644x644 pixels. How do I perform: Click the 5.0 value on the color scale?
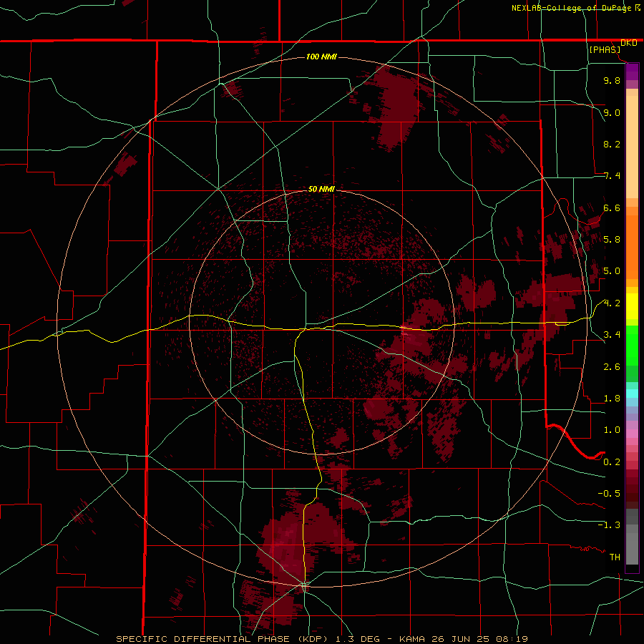[x=612, y=271]
